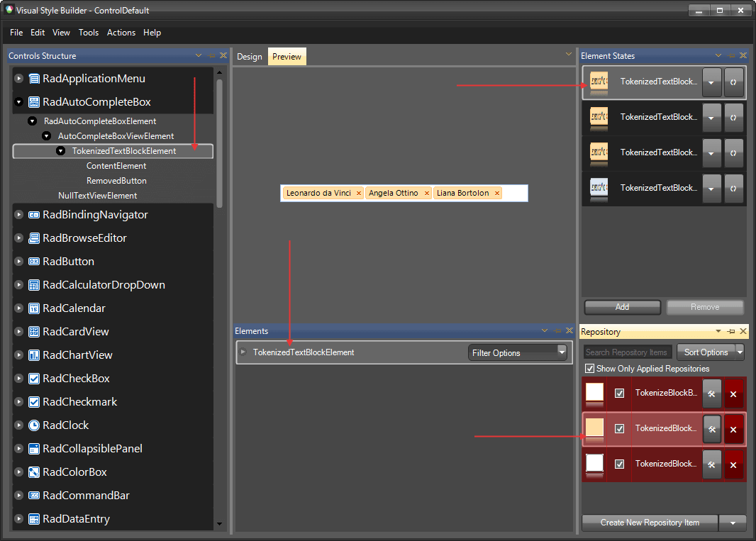Viewport: 756px width, 541px height.
Task: Click the Add button under Element States
Action: click(622, 307)
